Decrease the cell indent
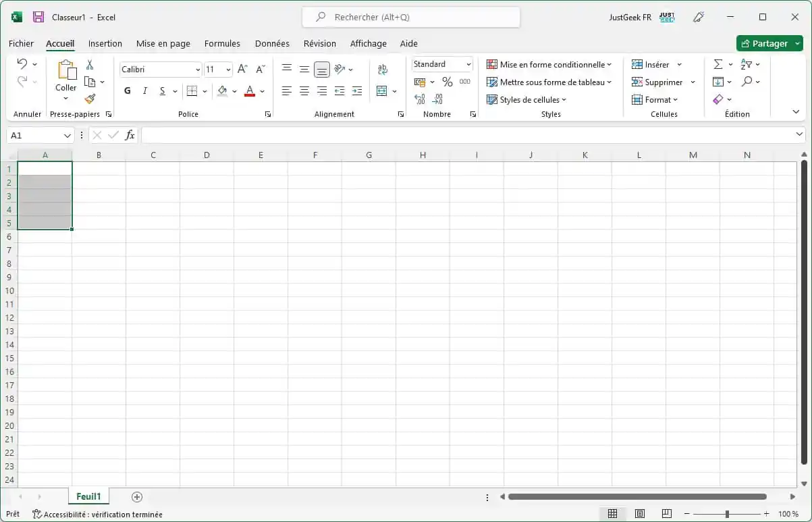 coord(340,90)
